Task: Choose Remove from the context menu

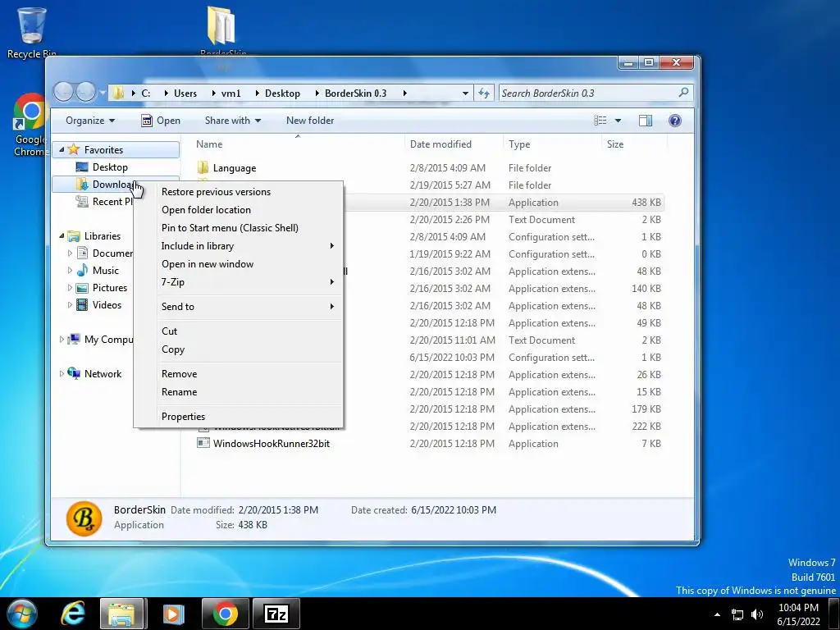Action: 179,374
